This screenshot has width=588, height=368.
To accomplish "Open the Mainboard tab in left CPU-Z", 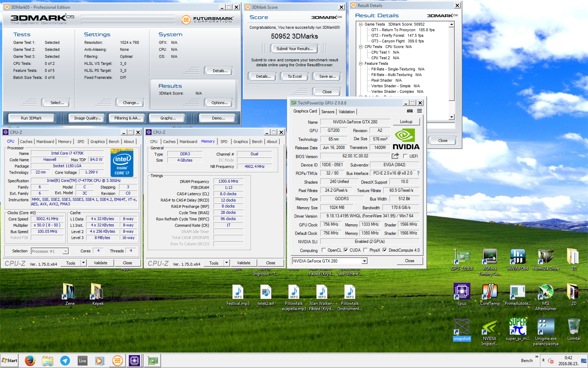I will (x=45, y=142).
